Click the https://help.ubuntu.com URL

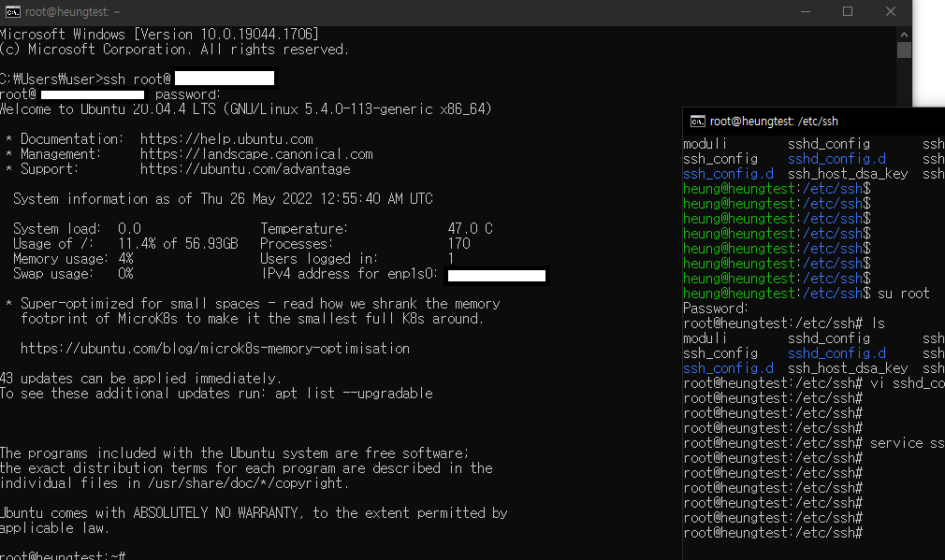(x=226, y=139)
